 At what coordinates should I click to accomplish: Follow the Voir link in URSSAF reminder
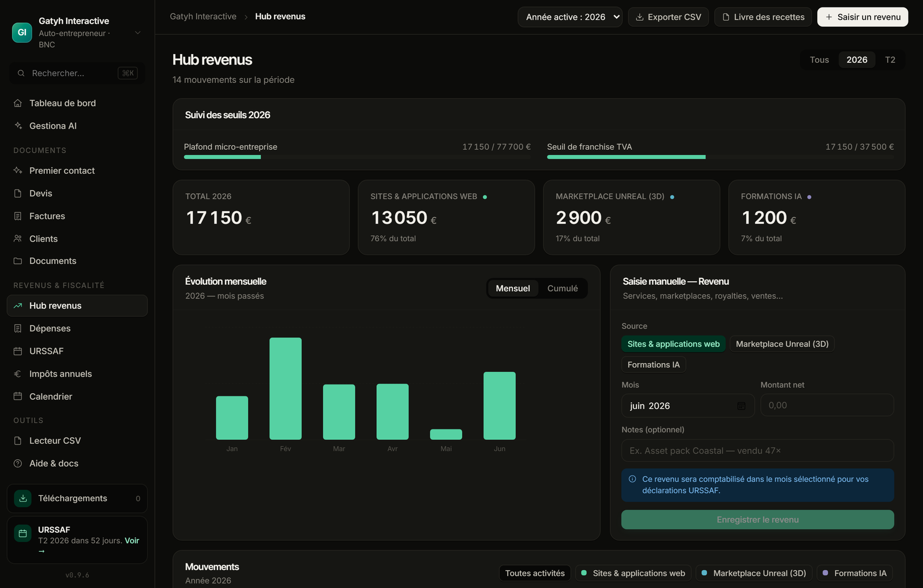tap(132, 541)
